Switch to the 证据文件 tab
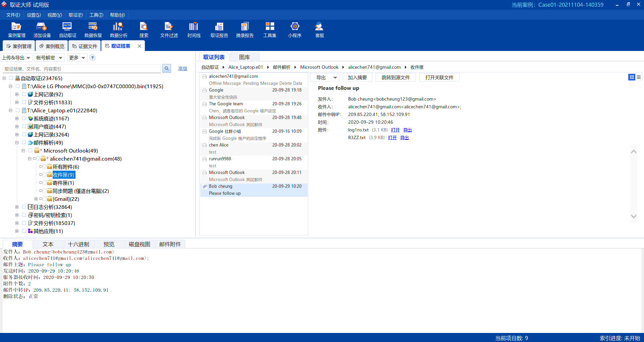Viewport: 644px width, 342px height. pyautogui.click(x=85, y=46)
